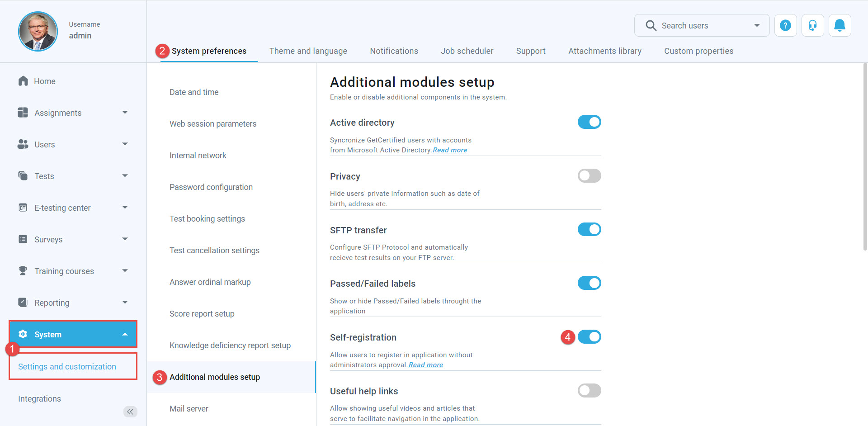Click the help question mark icon

tap(785, 25)
